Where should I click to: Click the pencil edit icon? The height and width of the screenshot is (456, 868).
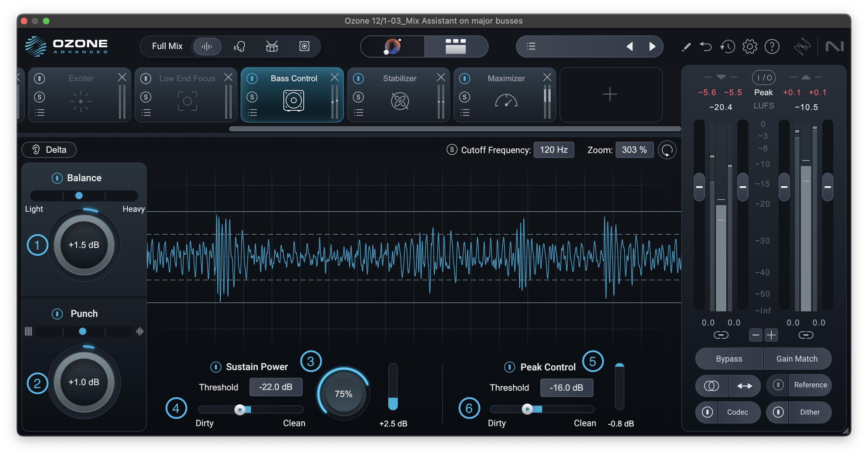click(x=686, y=47)
